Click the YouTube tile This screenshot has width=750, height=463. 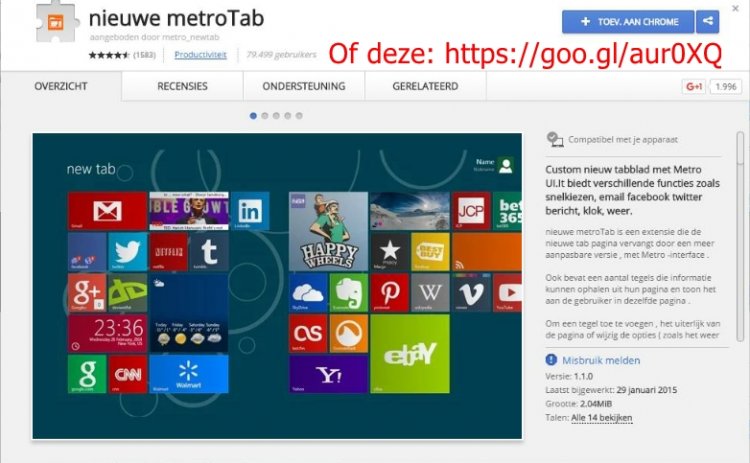click(507, 293)
